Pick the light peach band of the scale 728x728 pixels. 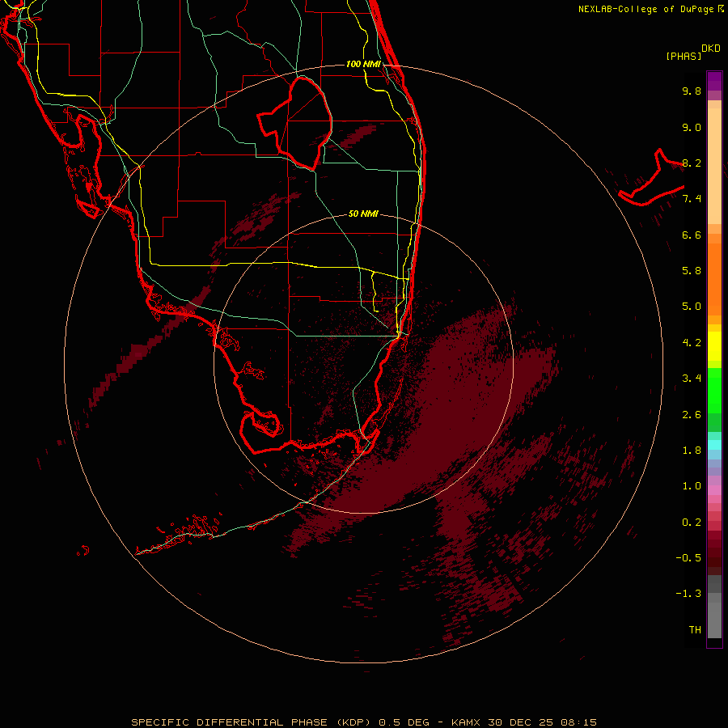(x=714, y=167)
